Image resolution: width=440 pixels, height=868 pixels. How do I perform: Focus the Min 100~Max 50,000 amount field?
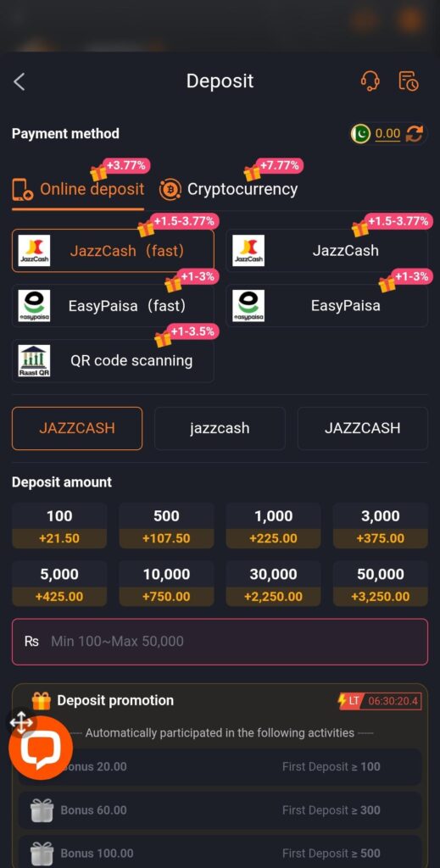click(x=220, y=642)
